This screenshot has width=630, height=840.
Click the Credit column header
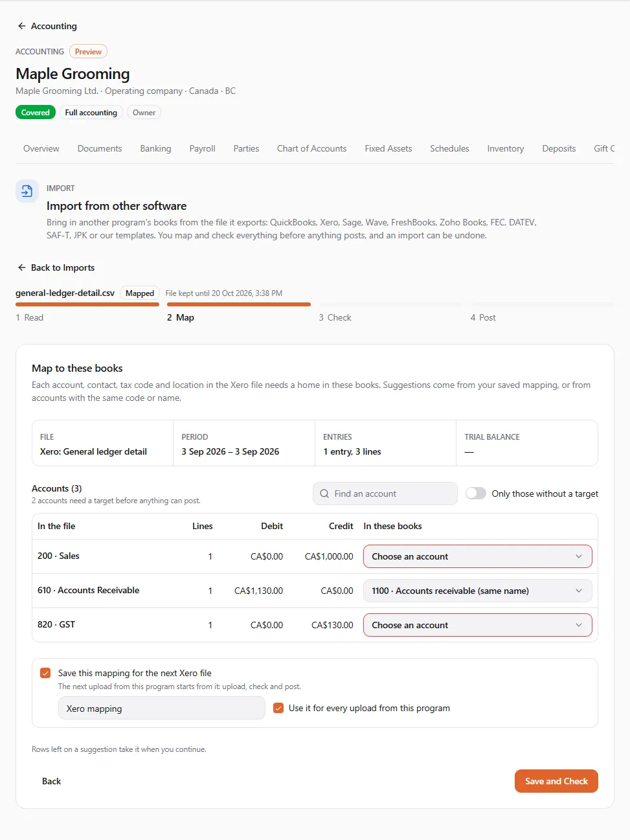click(341, 526)
